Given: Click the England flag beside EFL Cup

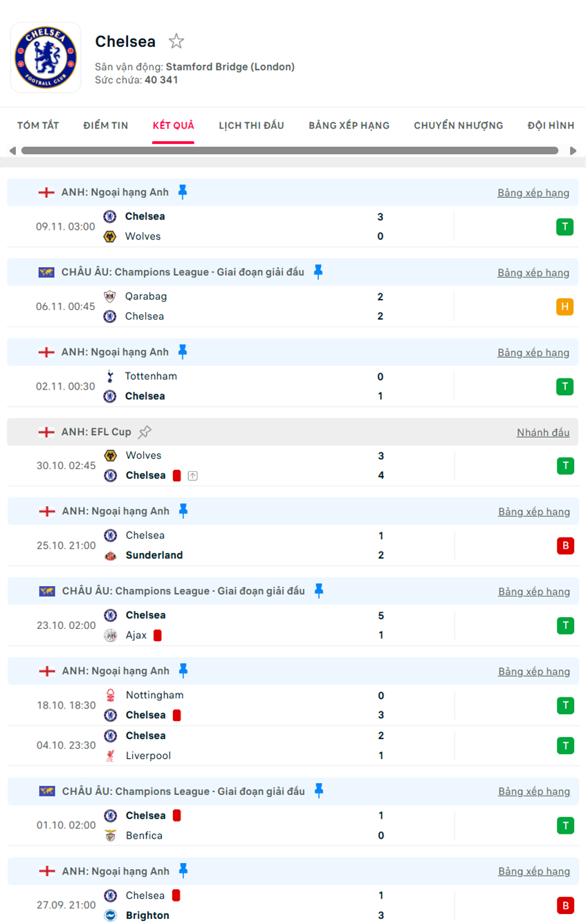Looking at the screenshot, I should (x=46, y=432).
